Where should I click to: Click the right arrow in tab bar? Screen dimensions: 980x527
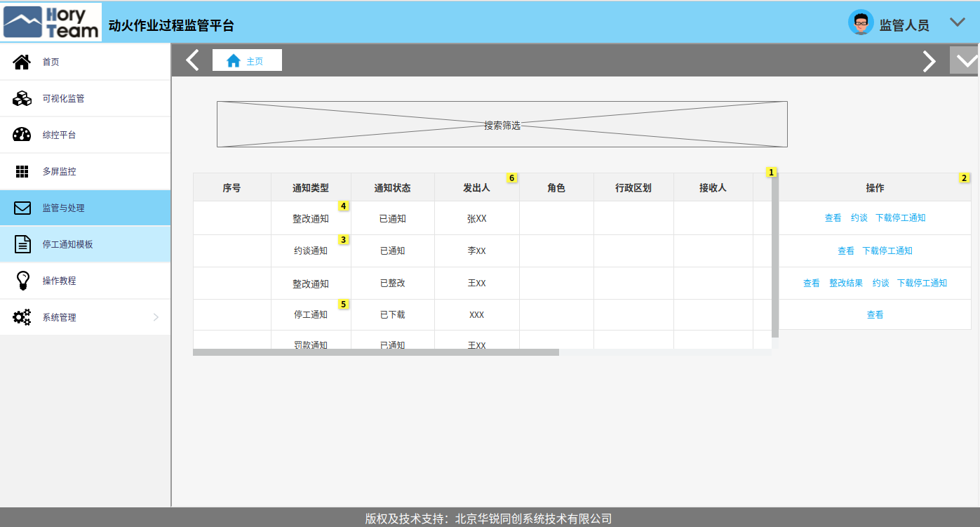coord(929,61)
